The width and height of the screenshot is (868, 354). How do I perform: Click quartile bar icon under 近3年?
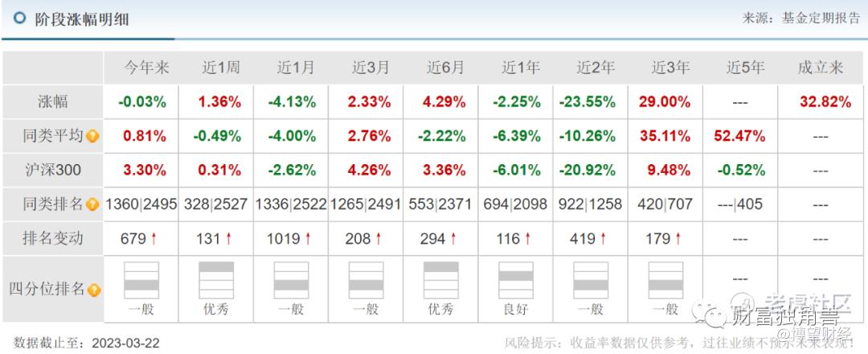pyautogui.click(x=665, y=280)
